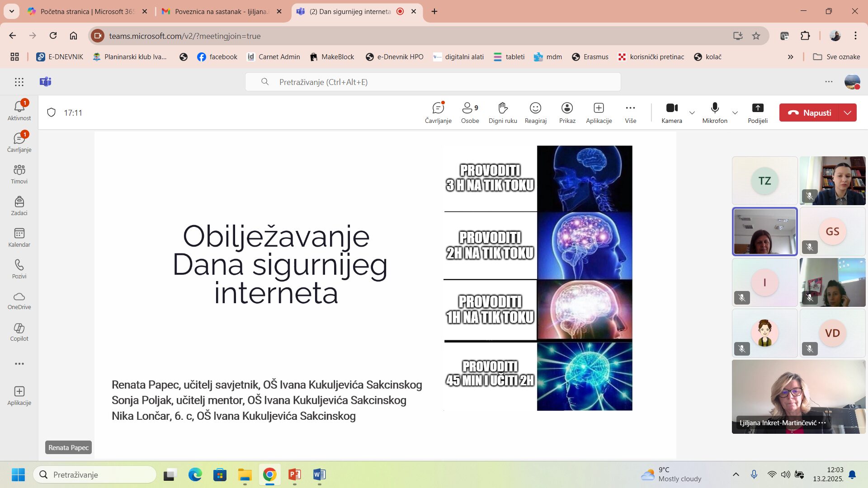Screen dimensions: 868x488
Task: Open the dropdown arrow beside Napusti
Action: click(x=847, y=113)
